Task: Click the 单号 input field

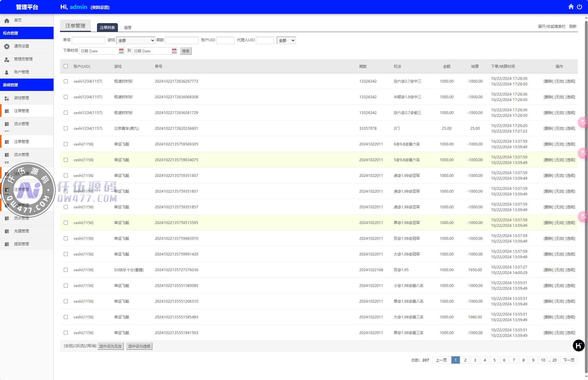Action: coord(88,40)
